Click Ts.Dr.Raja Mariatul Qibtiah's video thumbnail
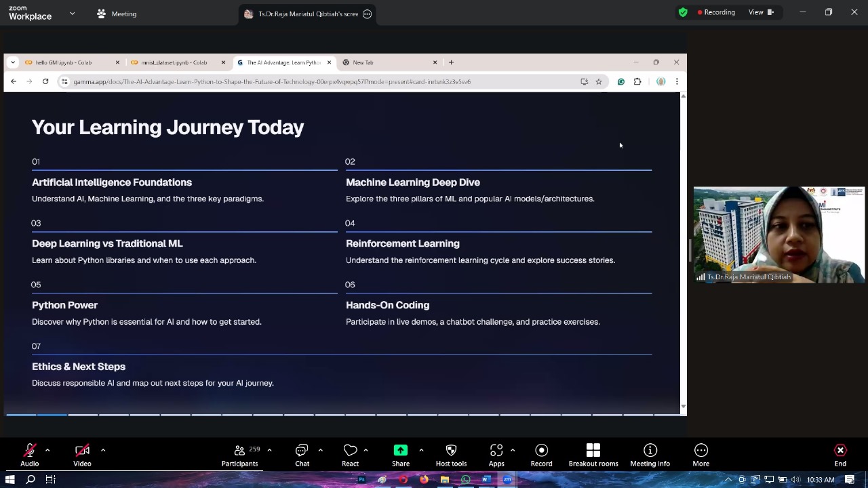The height and width of the screenshot is (488, 868). [x=778, y=235]
